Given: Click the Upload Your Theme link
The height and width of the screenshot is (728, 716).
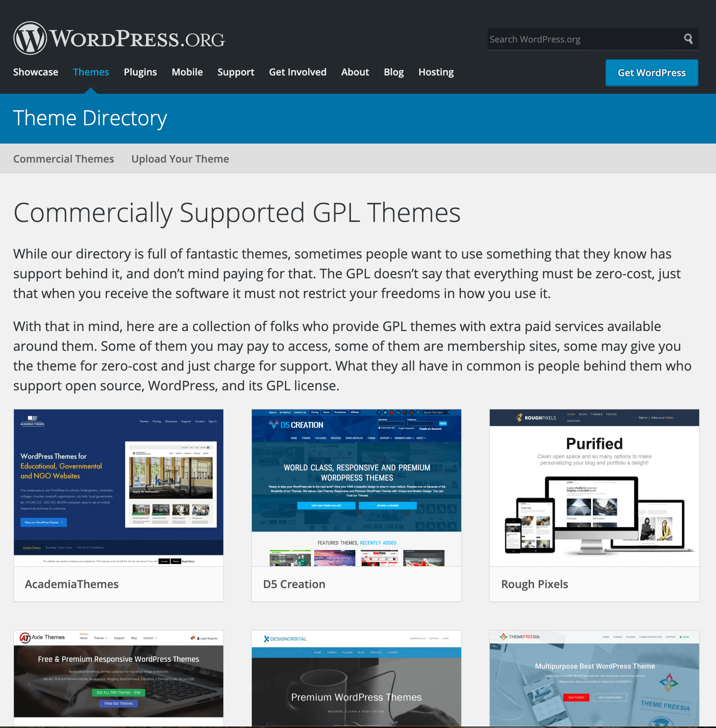Looking at the screenshot, I should tap(180, 158).
